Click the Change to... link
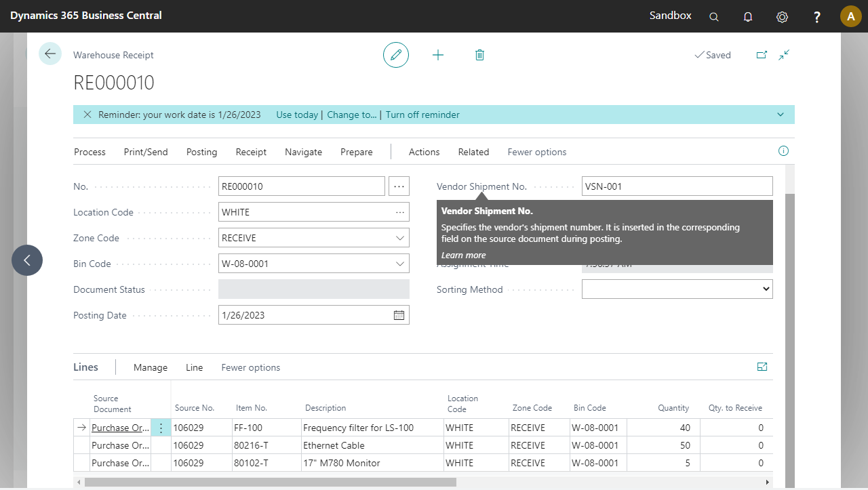Viewport: 868px width, 490px height. (352, 115)
